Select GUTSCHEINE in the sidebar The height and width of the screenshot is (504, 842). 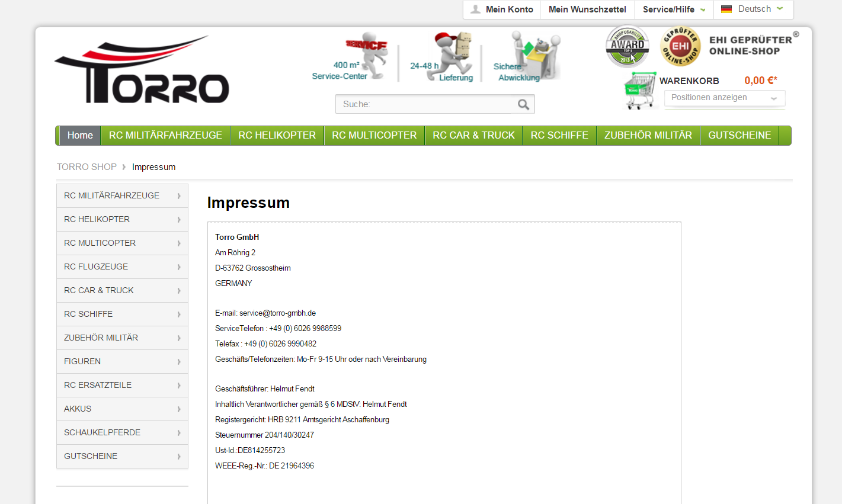pos(122,456)
